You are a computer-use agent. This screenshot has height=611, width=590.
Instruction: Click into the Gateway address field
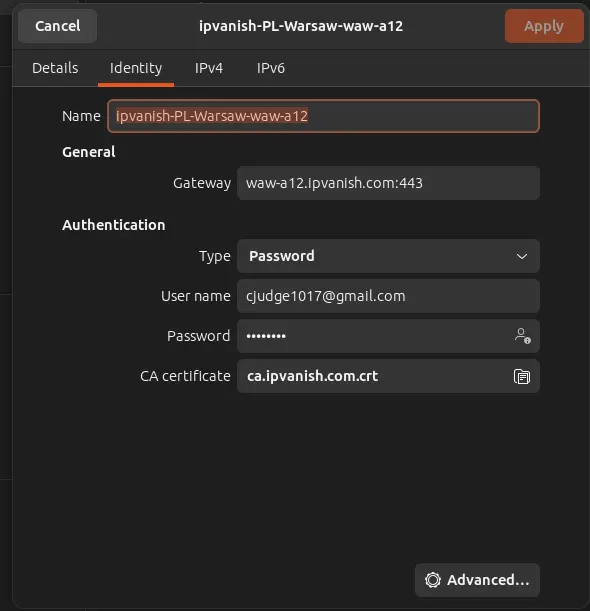click(x=388, y=183)
